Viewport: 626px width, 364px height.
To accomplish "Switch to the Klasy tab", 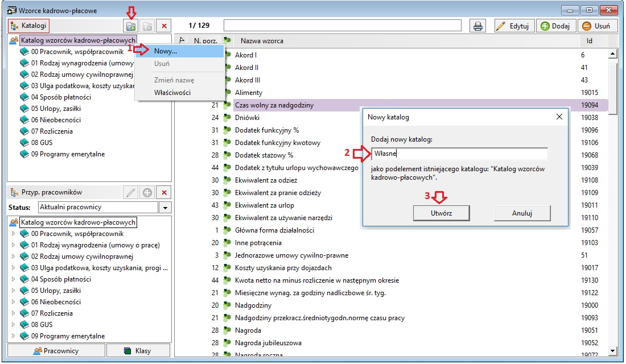I will pyautogui.click(x=138, y=351).
